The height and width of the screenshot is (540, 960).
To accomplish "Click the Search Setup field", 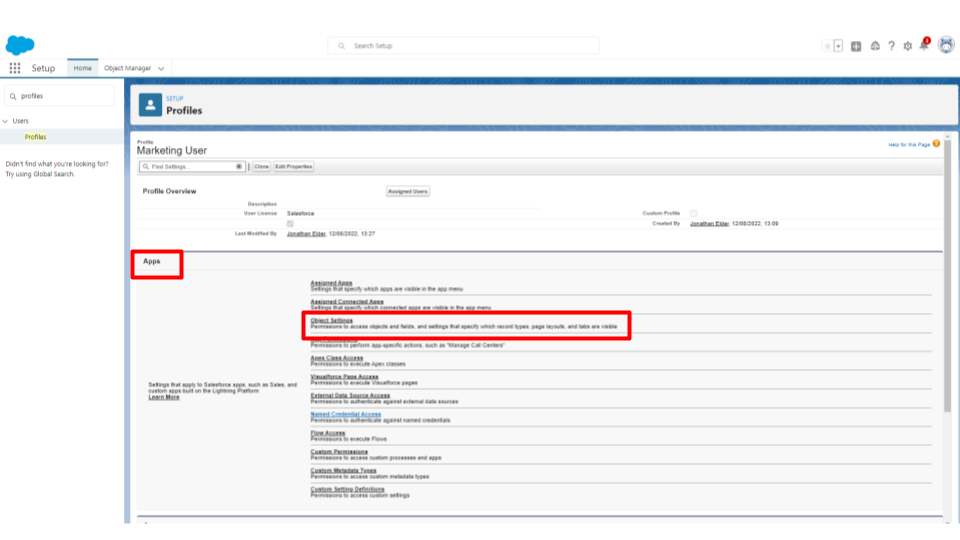I will pyautogui.click(x=463, y=46).
